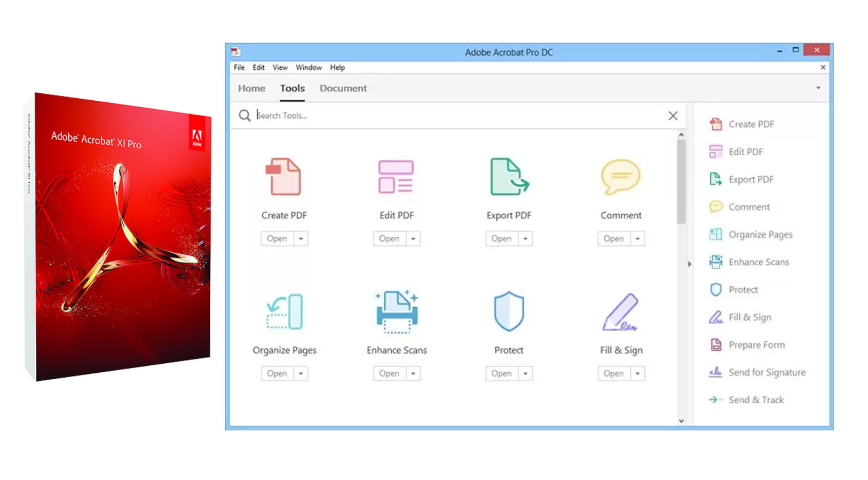Viewport: 868px width, 480px height.
Task: Click the Organize Pages label in tools grid
Action: coord(285,350)
